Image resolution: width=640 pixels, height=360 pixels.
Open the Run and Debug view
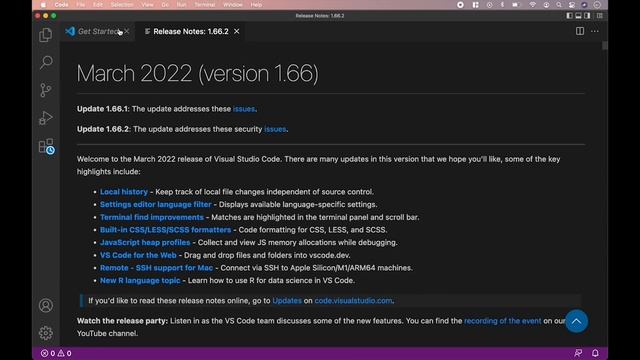click(46, 118)
